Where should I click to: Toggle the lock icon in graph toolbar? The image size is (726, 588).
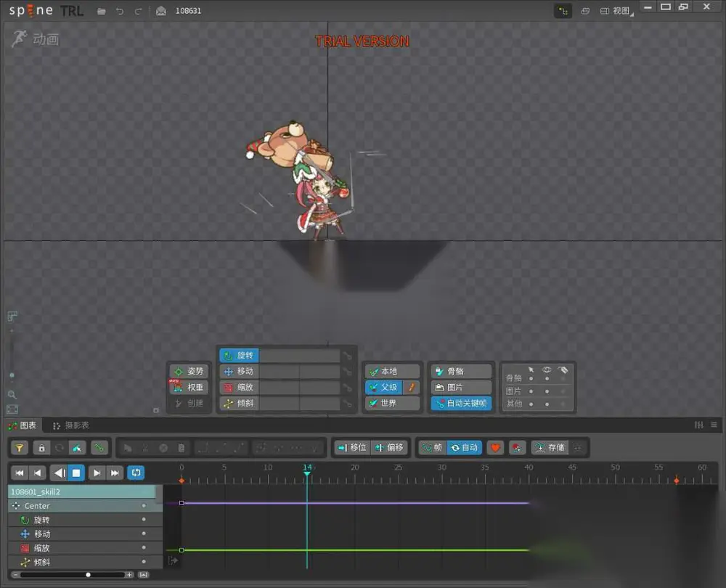pos(41,448)
